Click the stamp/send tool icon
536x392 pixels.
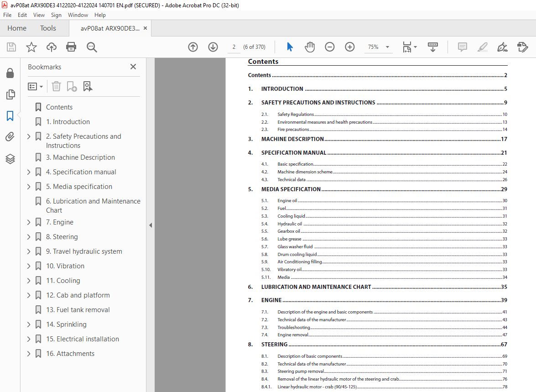click(x=522, y=47)
